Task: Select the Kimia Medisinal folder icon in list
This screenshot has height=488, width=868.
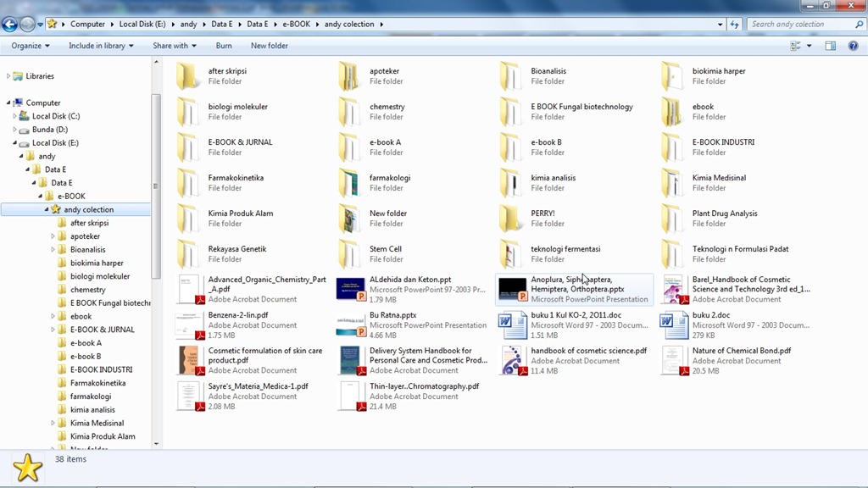Action: 672,183
